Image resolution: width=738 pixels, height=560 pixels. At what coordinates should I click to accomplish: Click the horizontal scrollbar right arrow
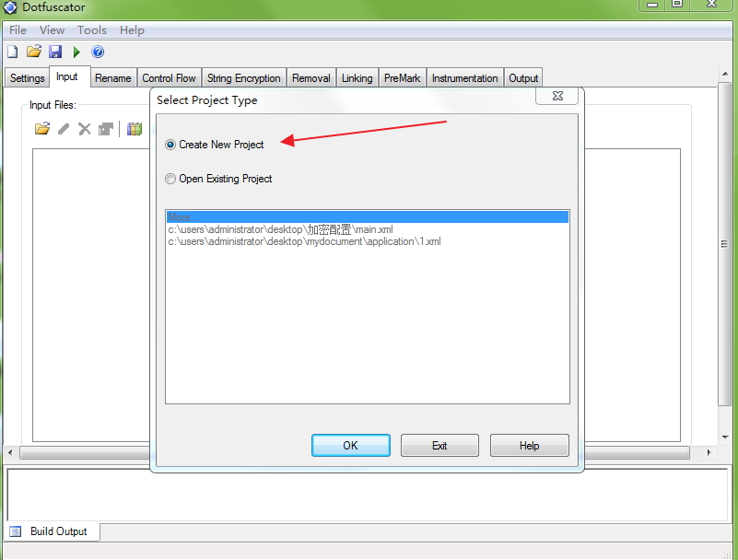709,452
